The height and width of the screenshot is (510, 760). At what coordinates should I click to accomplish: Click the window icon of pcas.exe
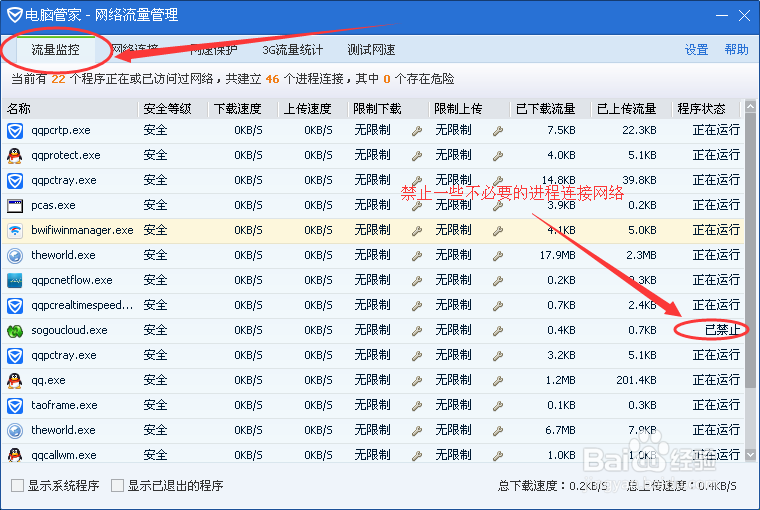tap(15, 206)
